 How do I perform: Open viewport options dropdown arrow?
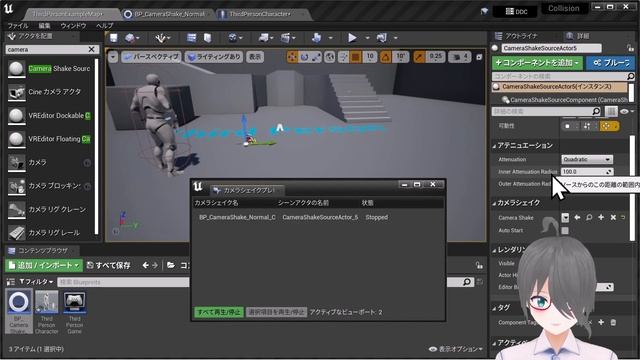point(113,57)
